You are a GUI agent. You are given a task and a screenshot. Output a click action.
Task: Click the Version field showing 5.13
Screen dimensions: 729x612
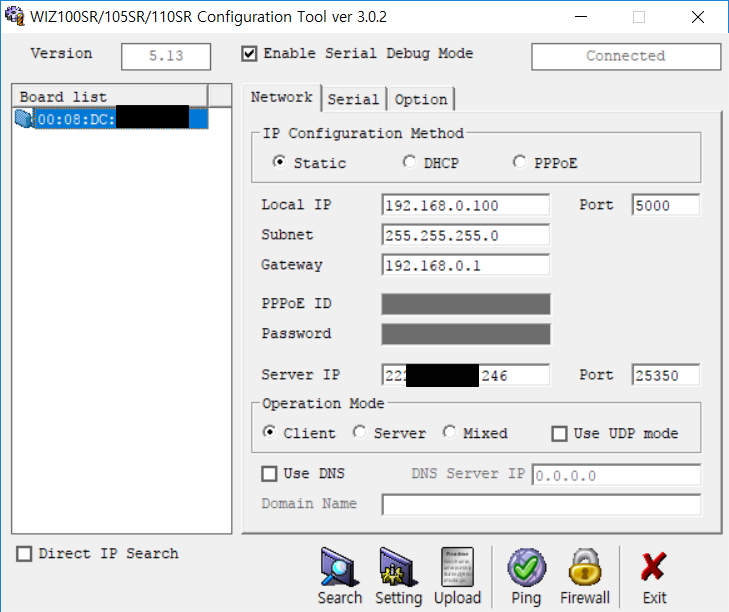point(166,56)
